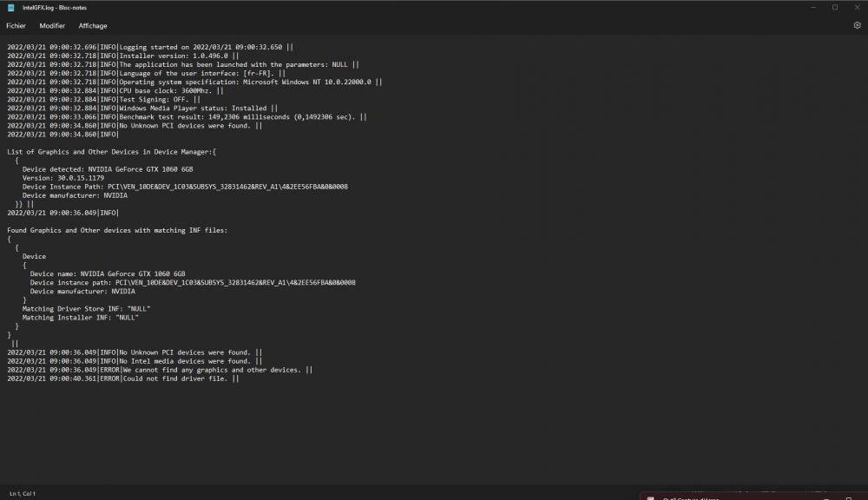The image size is (868, 500).
Task: Close the IntelGFX.log Notepad window
Action: point(855,7)
